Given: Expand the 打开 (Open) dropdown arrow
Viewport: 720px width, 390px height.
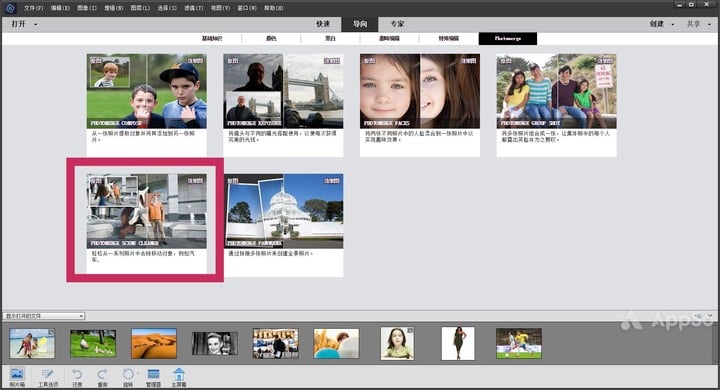Looking at the screenshot, I should (x=36, y=24).
